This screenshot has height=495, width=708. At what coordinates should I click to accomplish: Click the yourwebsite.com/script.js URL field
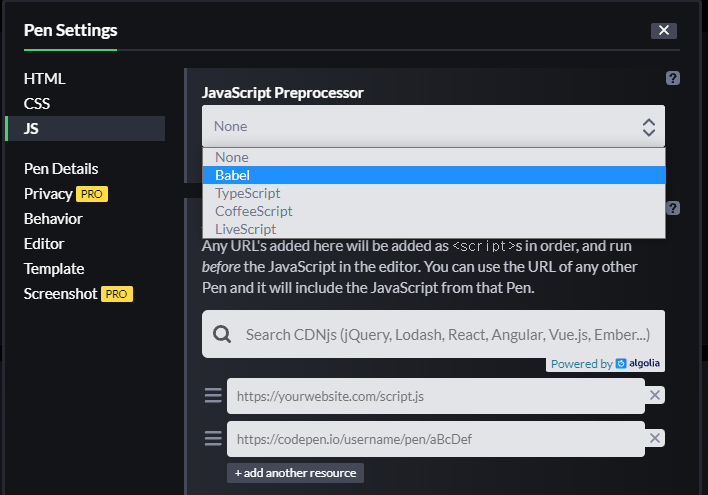click(436, 396)
